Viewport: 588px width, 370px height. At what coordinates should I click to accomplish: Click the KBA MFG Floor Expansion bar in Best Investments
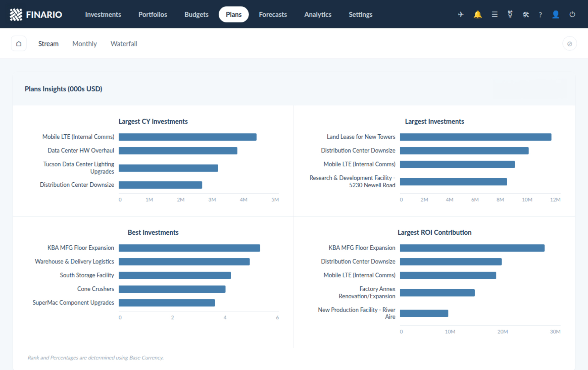coord(189,248)
